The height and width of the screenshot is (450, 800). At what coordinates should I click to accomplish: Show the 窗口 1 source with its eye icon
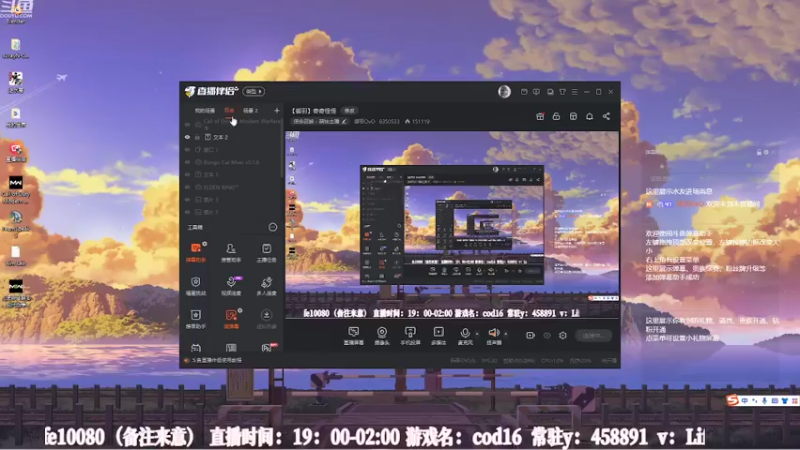coord(187,149)
